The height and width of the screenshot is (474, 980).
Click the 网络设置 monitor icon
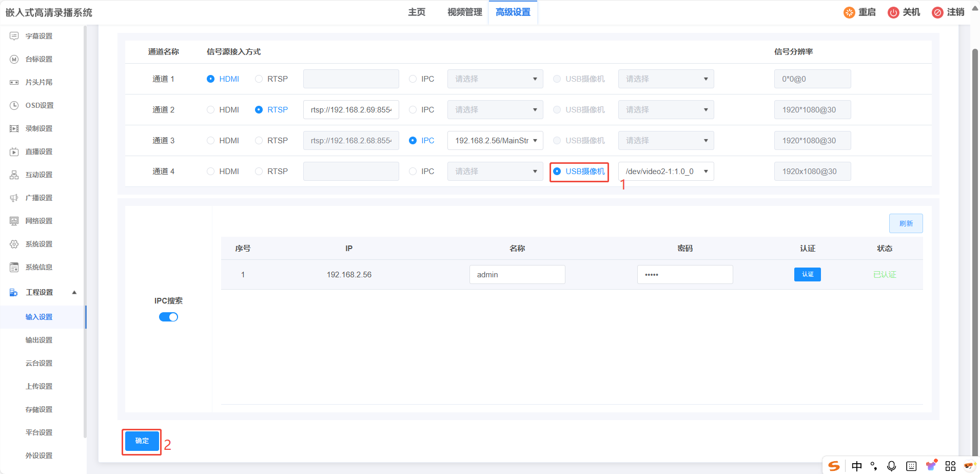pyautogui.click(x=14, y=221)
